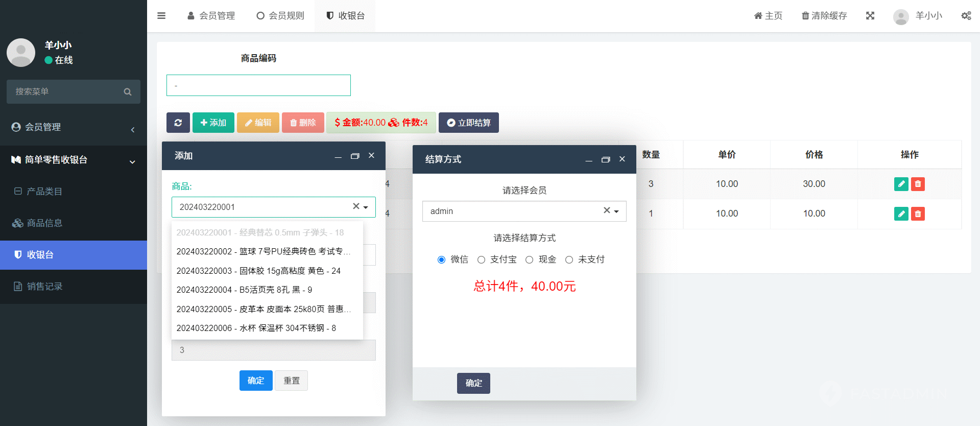Image resolution: width=980 pixels, height=426 pixels.
Task: Choose 202403220002 篮球 option
Action: (267, 251)
